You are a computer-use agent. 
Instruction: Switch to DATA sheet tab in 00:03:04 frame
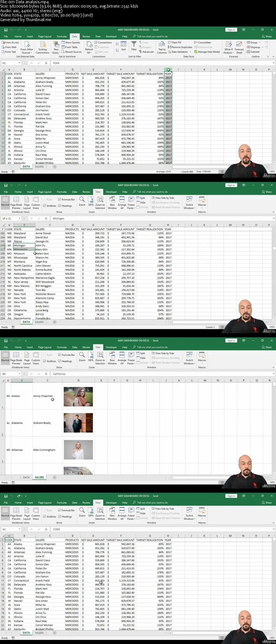point(26,477)
